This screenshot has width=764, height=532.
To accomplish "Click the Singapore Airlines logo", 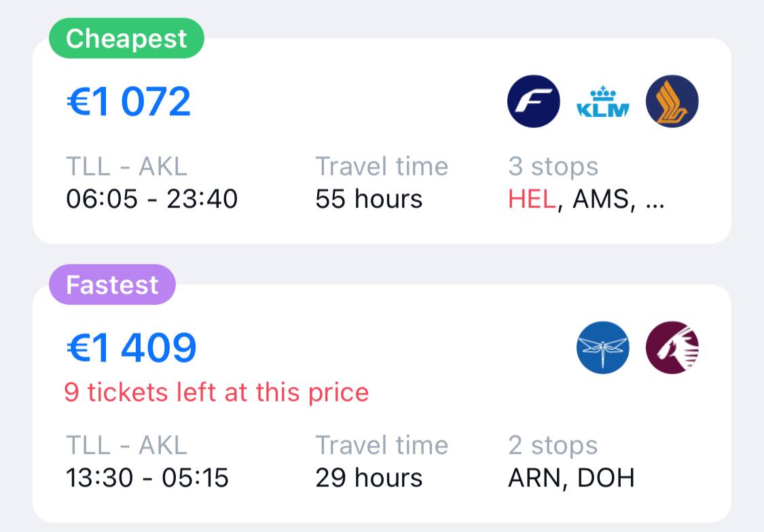I will click(672, 102).
